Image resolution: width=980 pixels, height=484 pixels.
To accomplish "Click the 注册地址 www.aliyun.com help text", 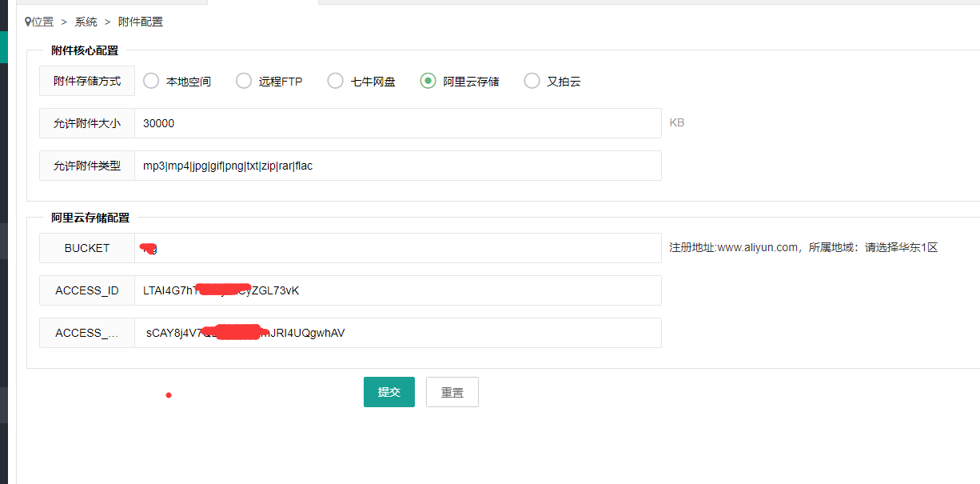I will (803, 248).
